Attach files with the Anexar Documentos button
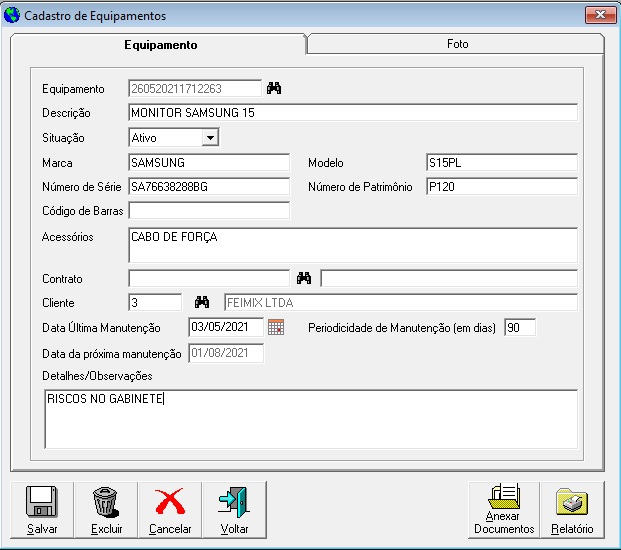 [x=504, y=510]
